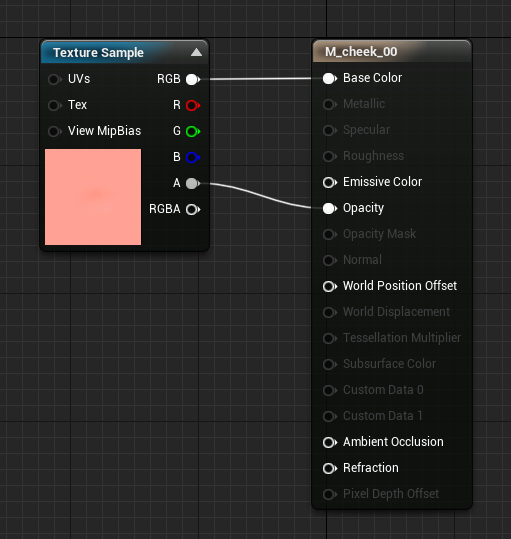Click the RGBA output pin
The height and width of the screenshot is (539, 511).
coord(193,209)
